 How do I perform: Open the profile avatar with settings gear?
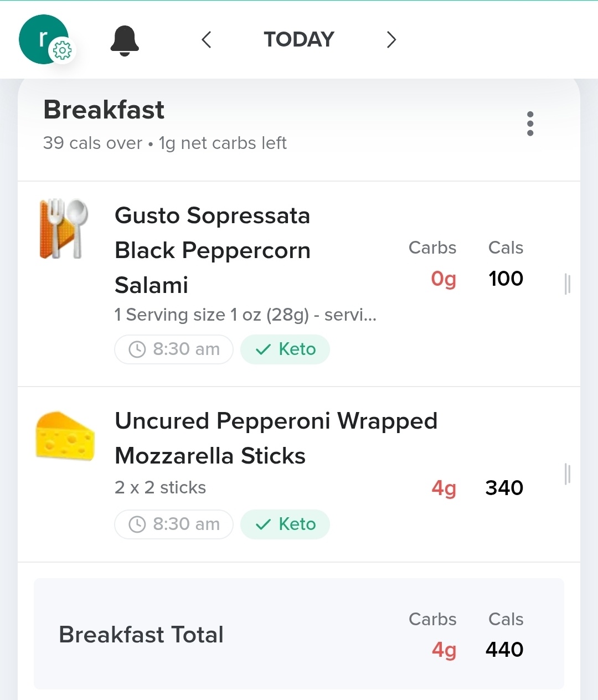coord(44,40)
